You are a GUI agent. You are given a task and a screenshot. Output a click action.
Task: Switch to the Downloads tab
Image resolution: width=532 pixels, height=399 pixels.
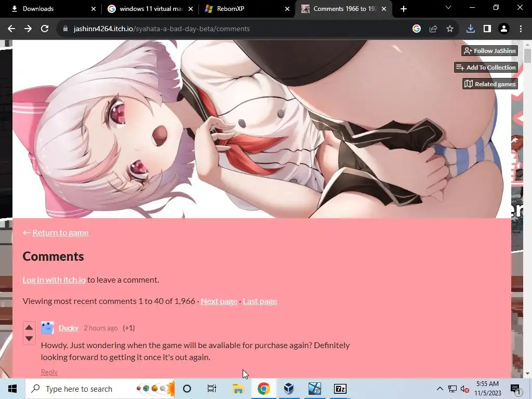[x=50, y=9]
